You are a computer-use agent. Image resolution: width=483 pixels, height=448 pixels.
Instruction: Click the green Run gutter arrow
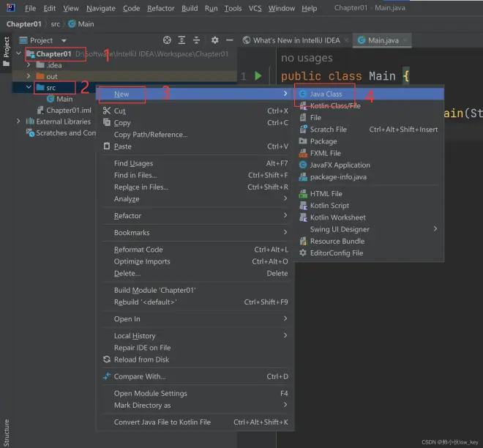258,76
